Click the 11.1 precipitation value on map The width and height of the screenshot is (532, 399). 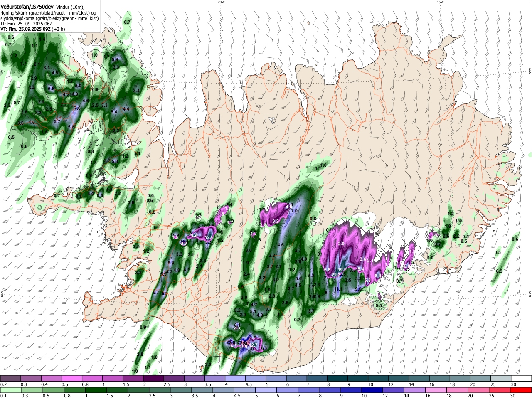pyautogui.click(x=338, y=289)
